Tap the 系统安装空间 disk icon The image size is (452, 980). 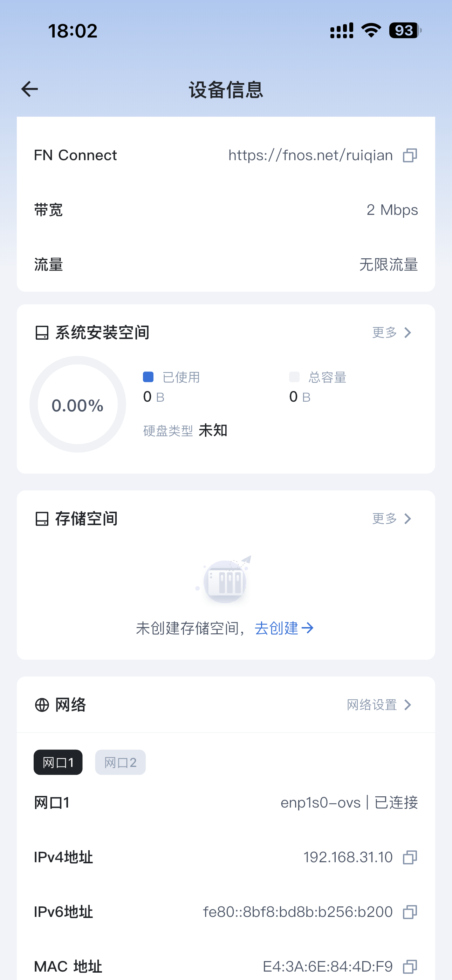[42, 333]
